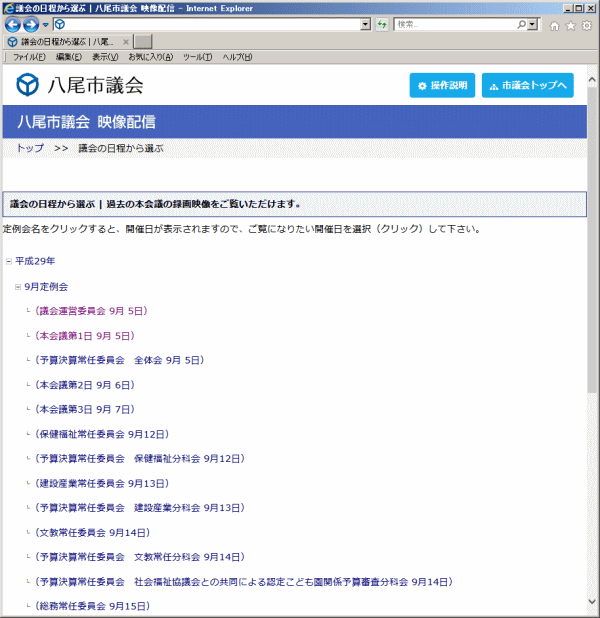600x618 pixels.
Task: Open 建設産業常任委員会 9月13日 link
Action: 102,484
